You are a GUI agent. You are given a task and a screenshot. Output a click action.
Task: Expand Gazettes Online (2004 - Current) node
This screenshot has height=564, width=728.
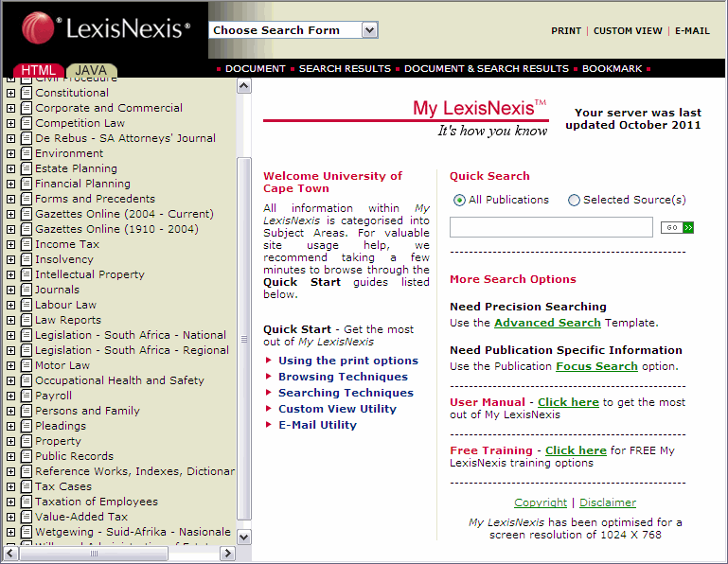10,214
